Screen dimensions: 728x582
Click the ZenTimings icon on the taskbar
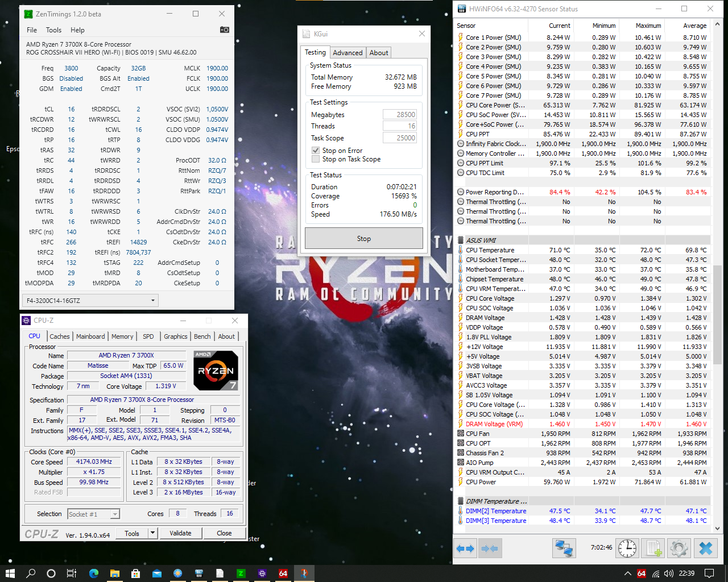pos(241,574)
